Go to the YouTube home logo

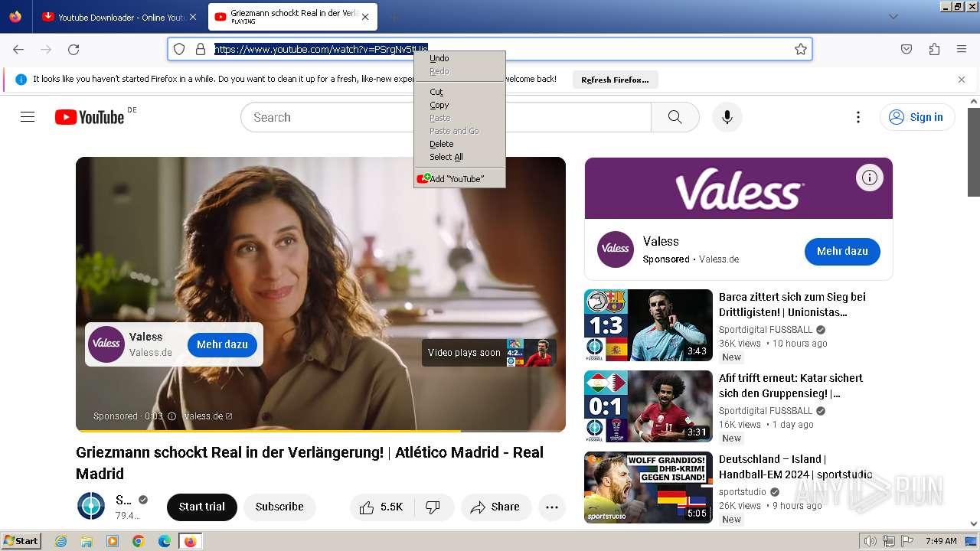pos(90,117)
